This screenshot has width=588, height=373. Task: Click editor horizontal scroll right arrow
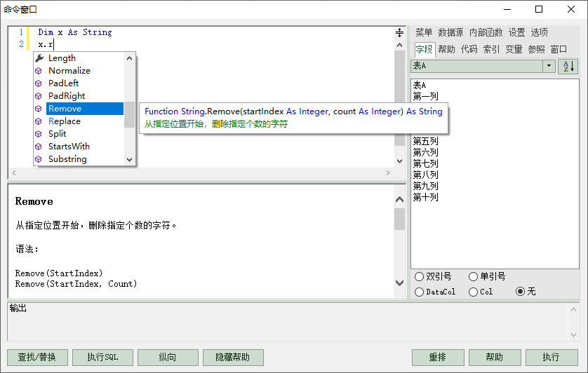388,172
